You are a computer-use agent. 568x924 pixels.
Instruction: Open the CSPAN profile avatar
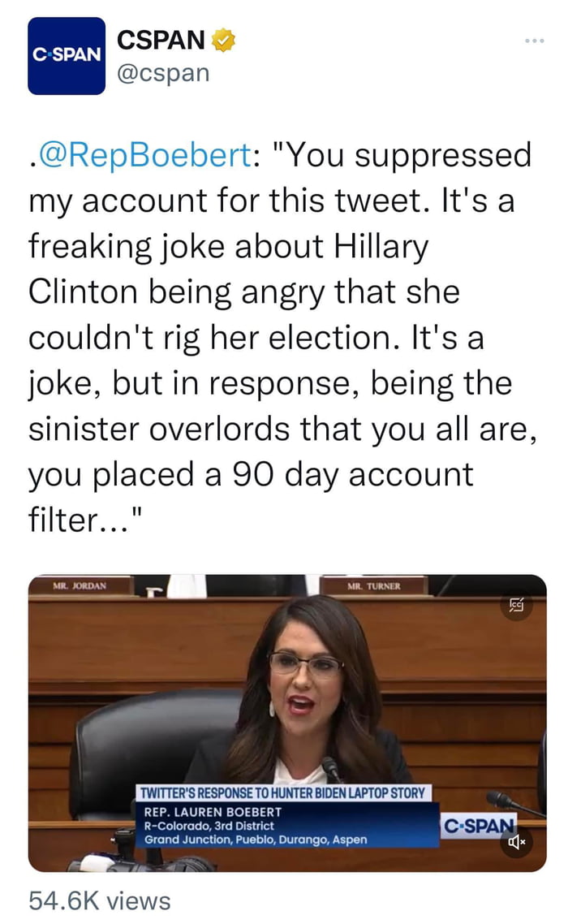point(67,56)
